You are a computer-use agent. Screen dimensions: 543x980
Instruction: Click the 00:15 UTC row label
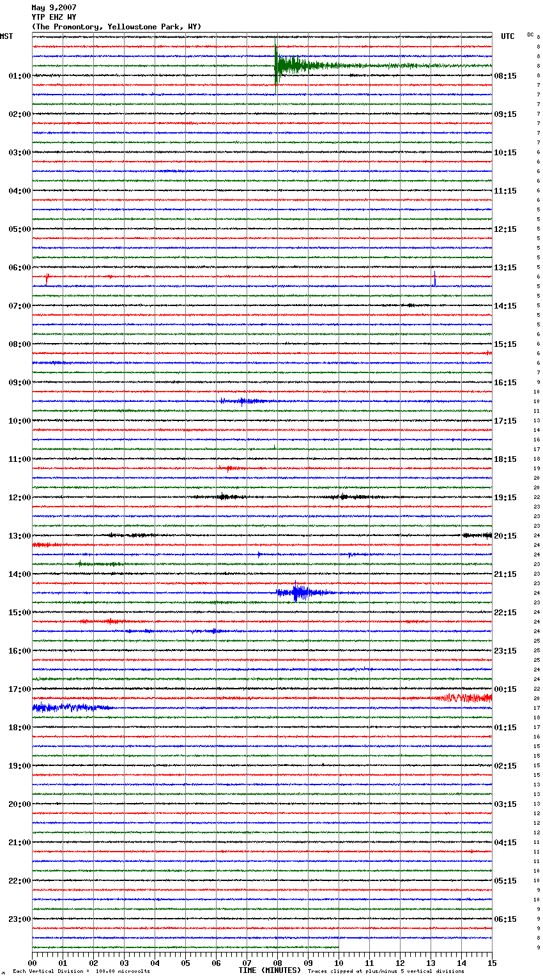point(505,689)
